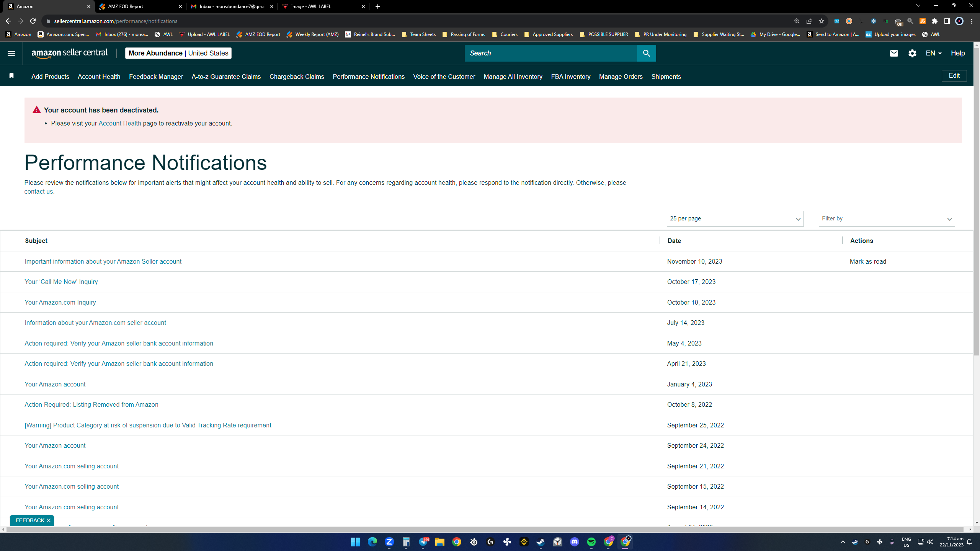Click the 'contact us' link
The height and width of the screenshot is (551, 980).
pos(39,191)
